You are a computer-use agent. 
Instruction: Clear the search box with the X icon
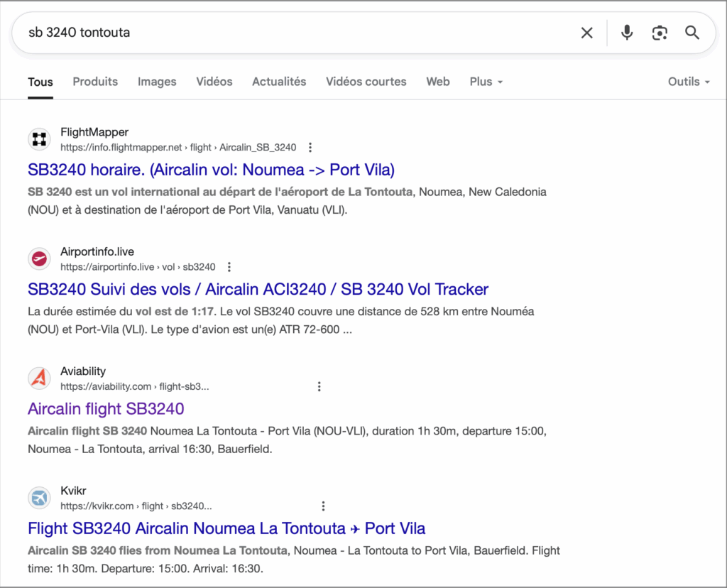(x=586, y=33)
